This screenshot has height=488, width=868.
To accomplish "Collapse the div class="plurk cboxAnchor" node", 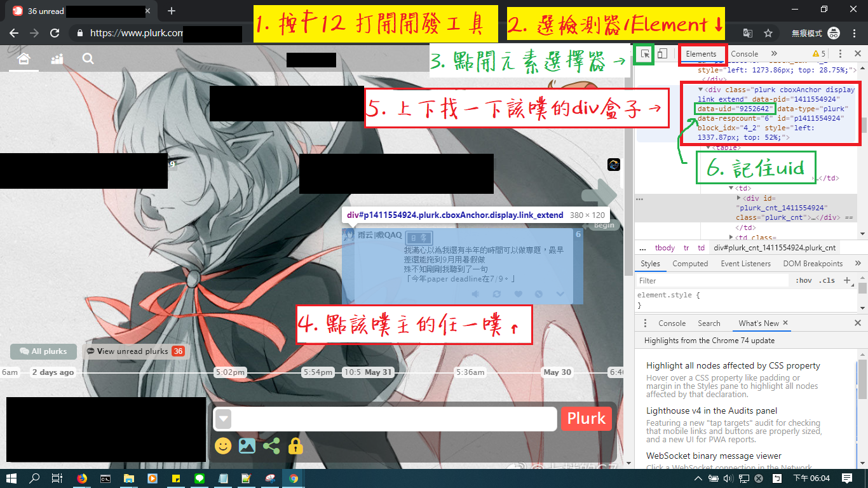I will click(700, 90).
